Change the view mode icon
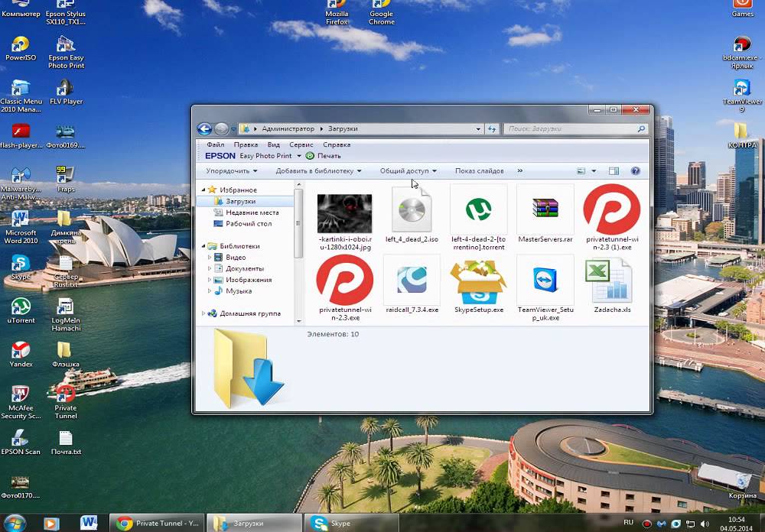The image size is (765, 532). click(581, 170)
